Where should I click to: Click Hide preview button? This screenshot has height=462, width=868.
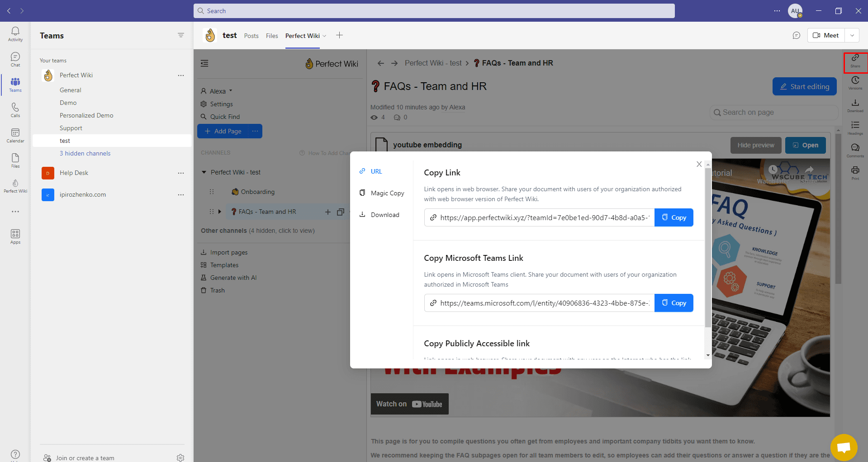tap(756, 145)
